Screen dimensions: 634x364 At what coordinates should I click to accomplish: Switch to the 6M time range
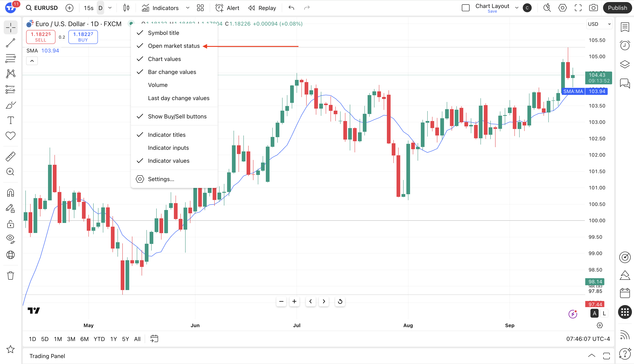pos(84,339)
